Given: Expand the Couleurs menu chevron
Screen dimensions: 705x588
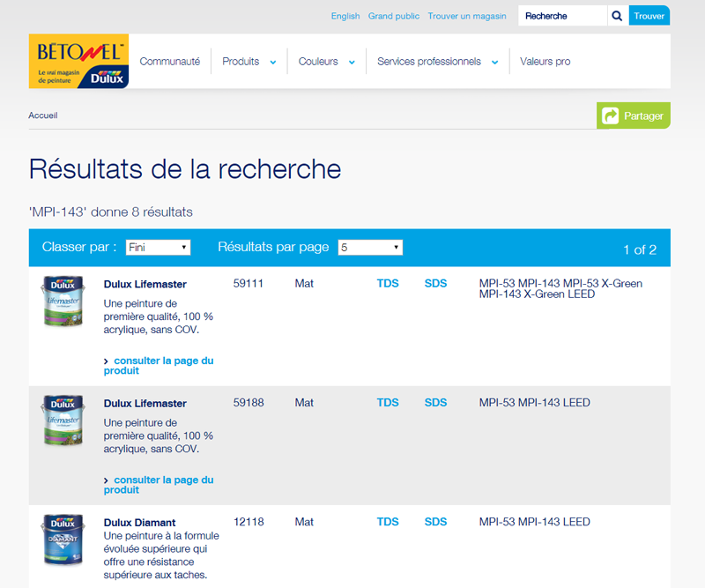Looking at the screenshot, I should click(352, 62).
